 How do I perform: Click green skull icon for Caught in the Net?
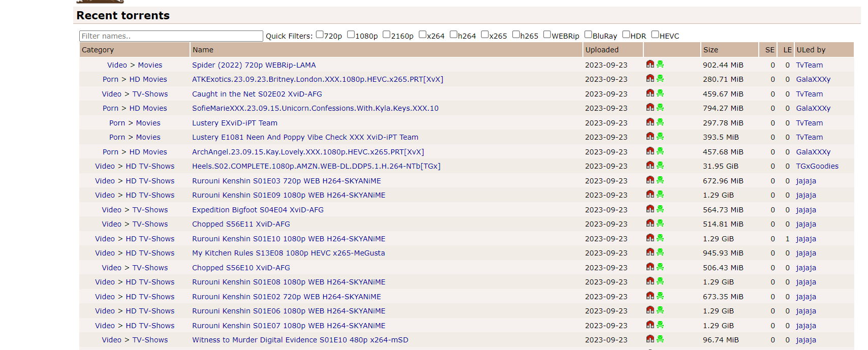(x=660, y=93)
